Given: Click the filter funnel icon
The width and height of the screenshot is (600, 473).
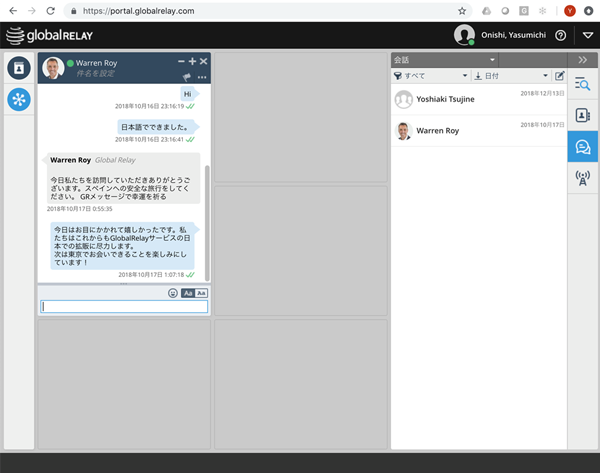Looking at the screenshot, I should (398, 76).
